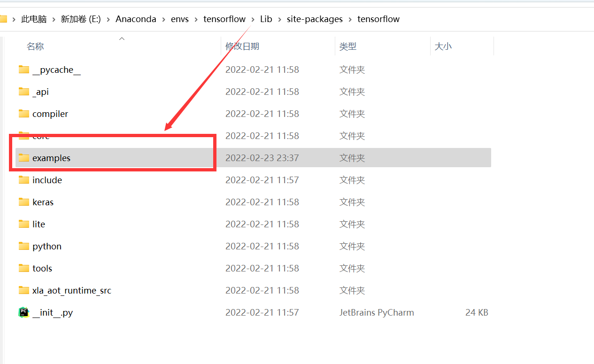Navigate to 此电脑 in breadcrumb
This screenshot has width=594, height=364.
34,19
